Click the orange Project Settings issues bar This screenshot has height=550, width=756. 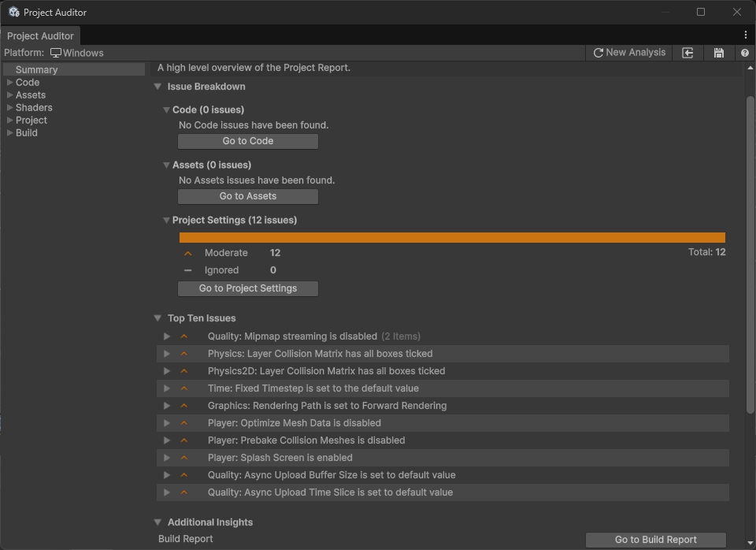[452, 237]
